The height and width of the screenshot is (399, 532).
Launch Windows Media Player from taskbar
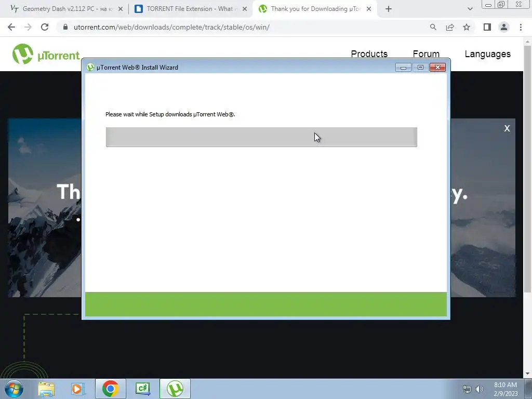(78, 389)
